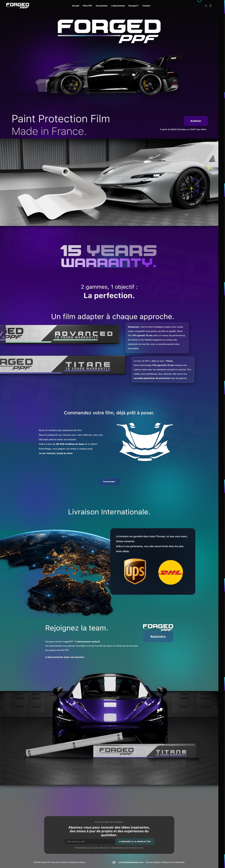This screenshot has width=225, height=868.
Task: Click '15 Years Warranty.' heading
Action: tap(109, 256)
